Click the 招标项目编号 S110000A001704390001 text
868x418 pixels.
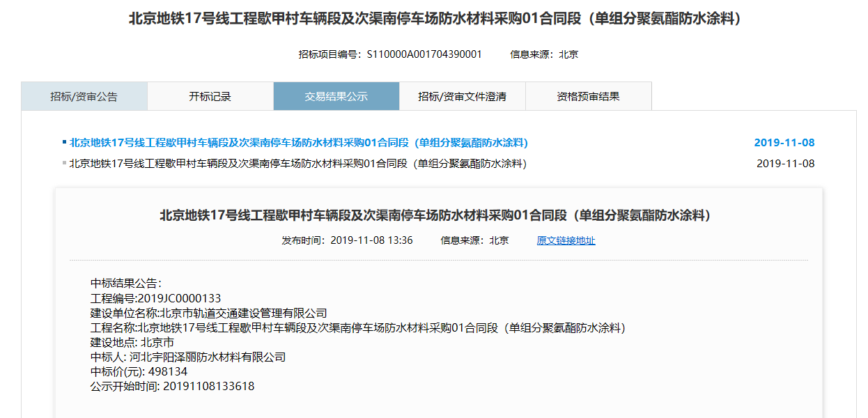(389, 54)
